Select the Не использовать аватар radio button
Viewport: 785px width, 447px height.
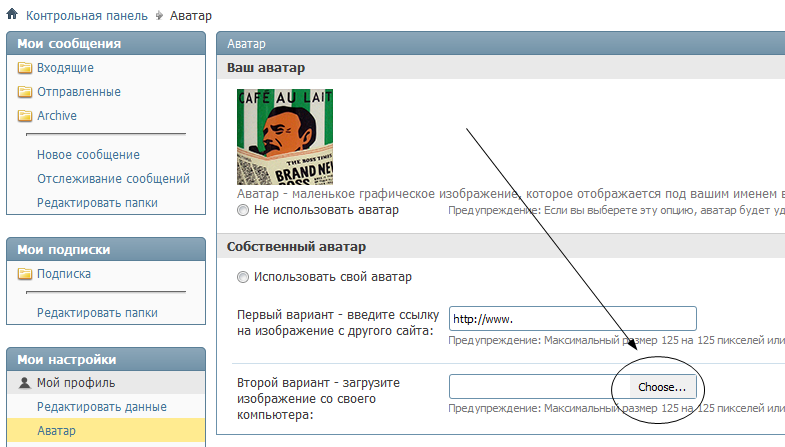click(x=243, y=210)
